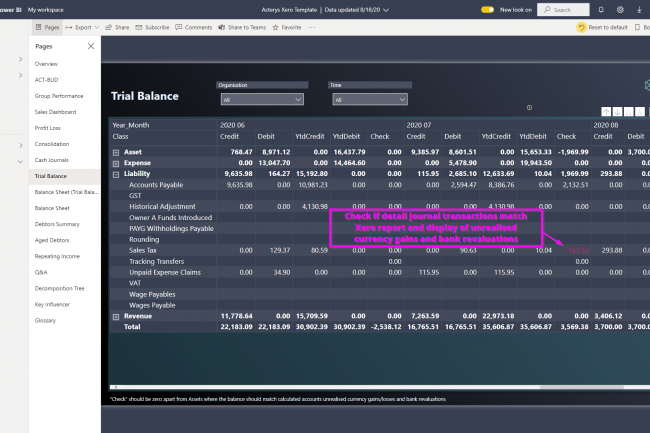Open the Decomposition Tree page

pyautogui.click(x=60, y=288)
